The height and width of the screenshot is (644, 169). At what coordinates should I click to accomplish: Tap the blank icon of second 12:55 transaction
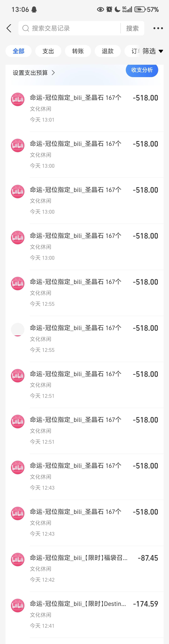(x=18, y=329)
